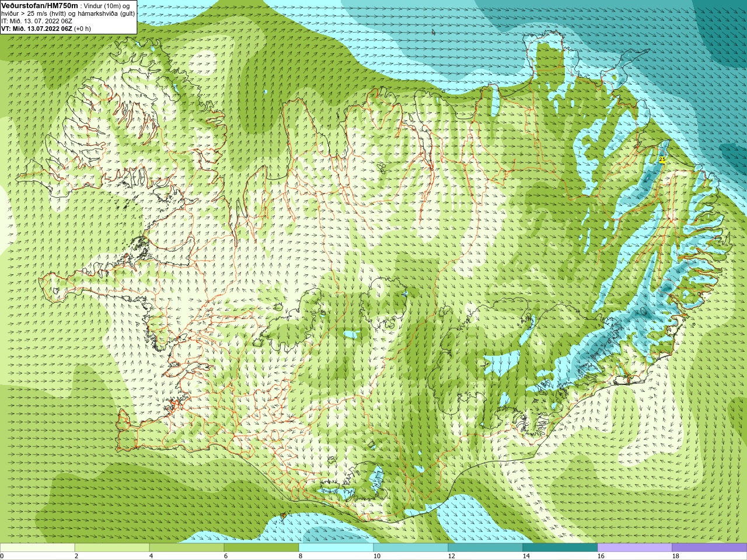Click the scale label '0'
Viewport: 747px width, 560px height.
[x=2, y=556]
